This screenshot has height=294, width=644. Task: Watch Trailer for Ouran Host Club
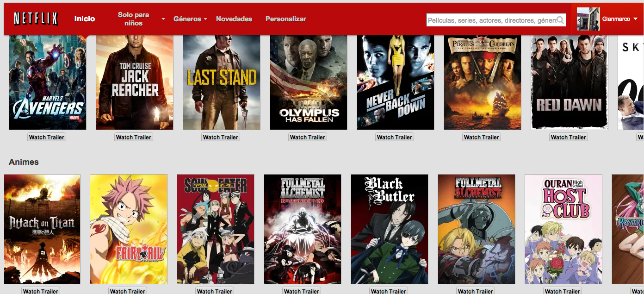point(563,291)
